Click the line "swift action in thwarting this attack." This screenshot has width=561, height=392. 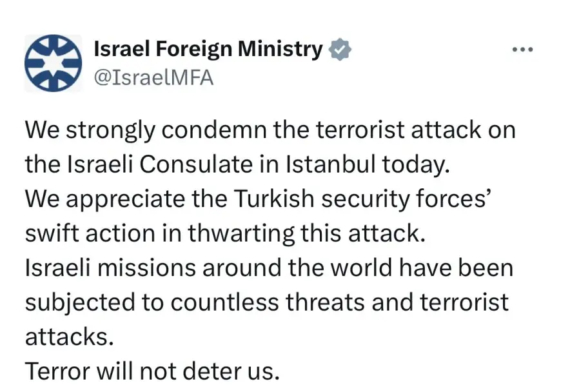coord(226,233)
